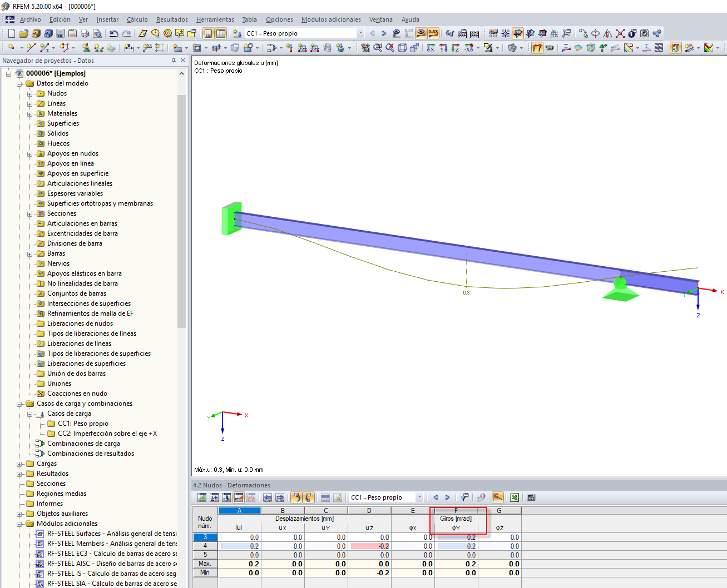Click the view in Y direction icon
Viewport: 727px width, 588px height.
tap(443, 48)
